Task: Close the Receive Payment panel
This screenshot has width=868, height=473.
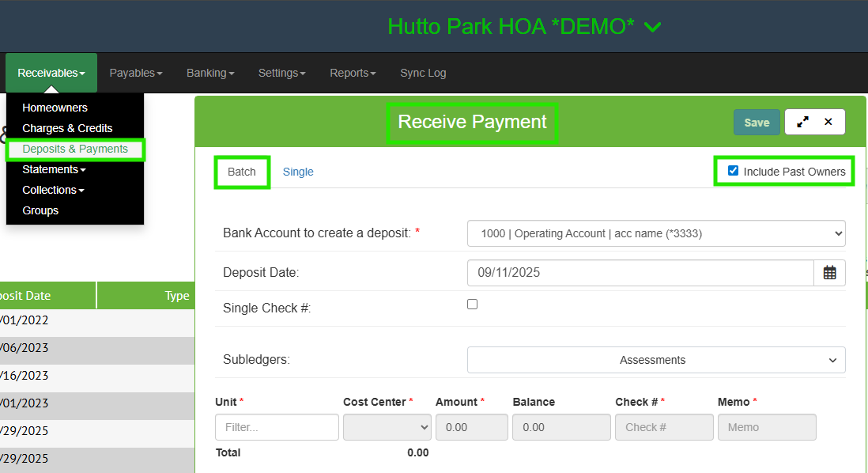Action: tap(828, 122)
